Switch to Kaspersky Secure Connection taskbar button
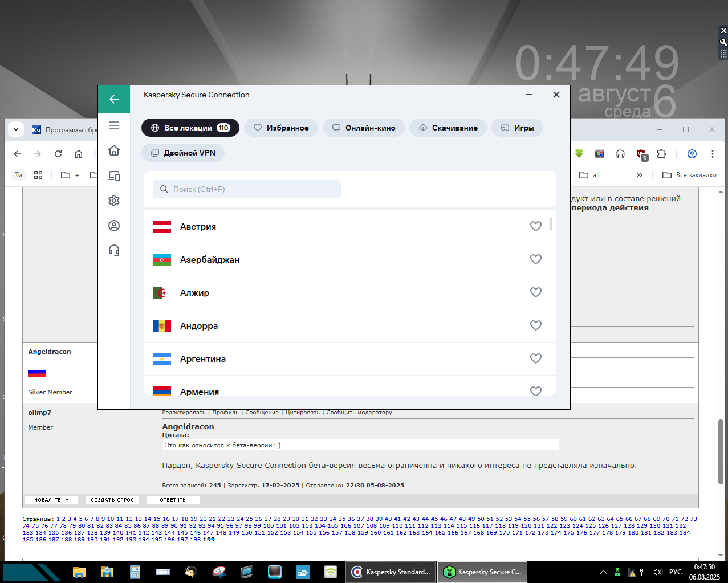 pyautogui.click(x=482, y=572)
